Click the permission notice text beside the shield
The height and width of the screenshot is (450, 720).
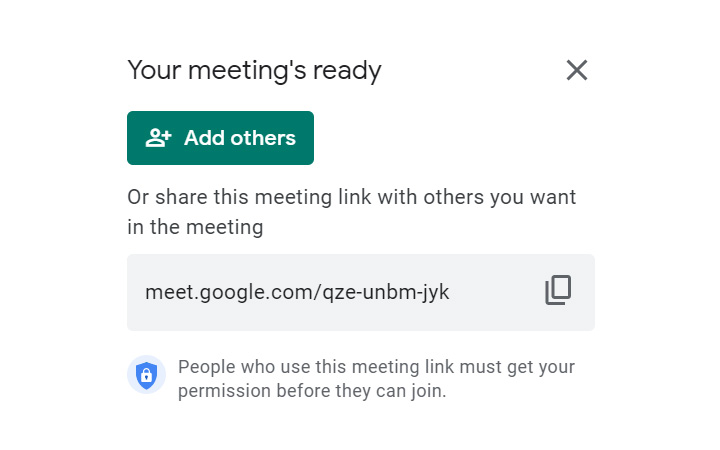(x=376, y=379)
